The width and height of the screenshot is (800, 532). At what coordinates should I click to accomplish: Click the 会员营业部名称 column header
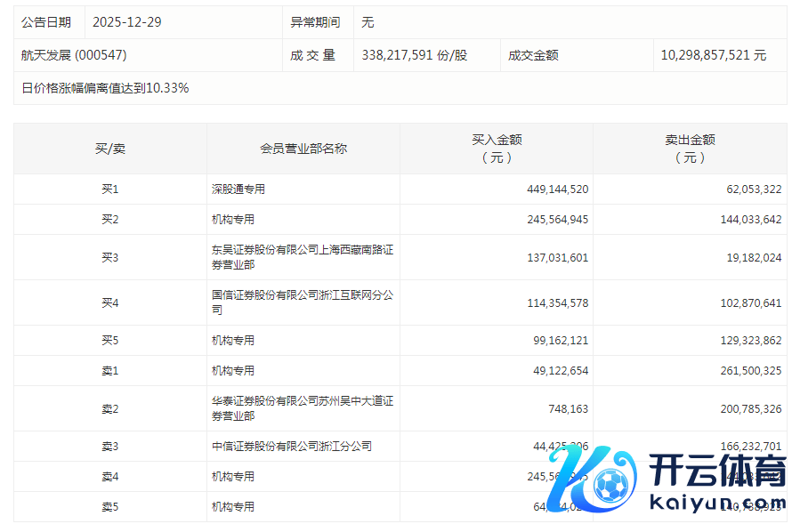pos(303,149)
